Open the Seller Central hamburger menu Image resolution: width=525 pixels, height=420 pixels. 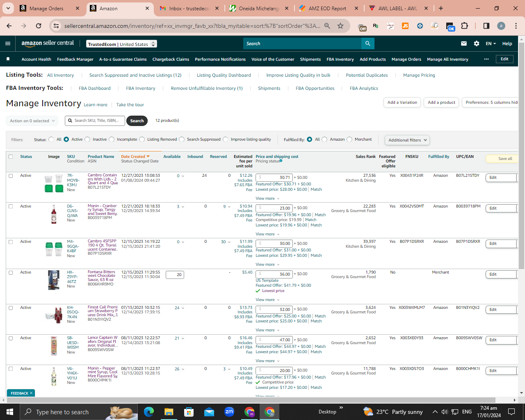pyautogui.click(x=8, y=43)
